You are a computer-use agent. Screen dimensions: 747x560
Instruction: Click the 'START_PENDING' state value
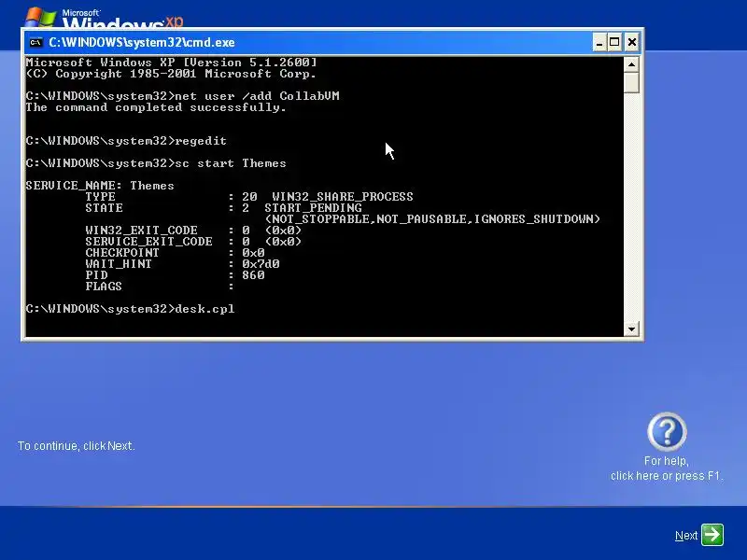pyautogui.click(x=313, y=208)
